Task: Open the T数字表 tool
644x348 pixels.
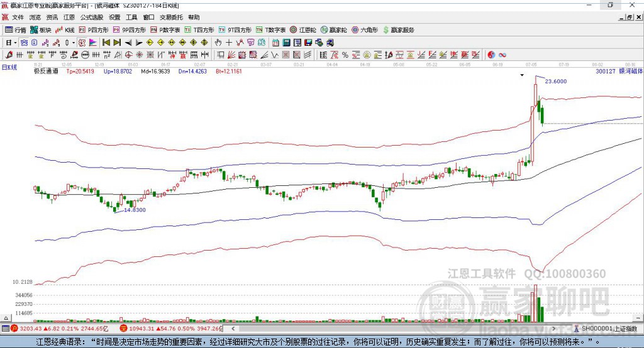Action: coord(270,30)
